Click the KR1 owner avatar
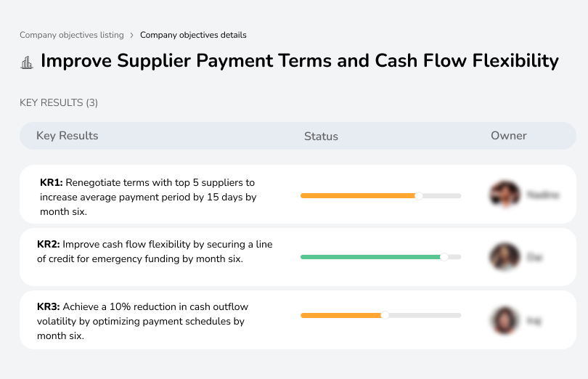This screenshot has height=379, width=588. coord(505,195)
